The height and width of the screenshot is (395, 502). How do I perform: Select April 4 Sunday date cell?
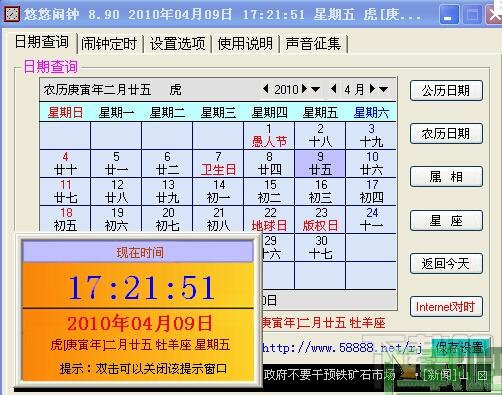point(65,163)
